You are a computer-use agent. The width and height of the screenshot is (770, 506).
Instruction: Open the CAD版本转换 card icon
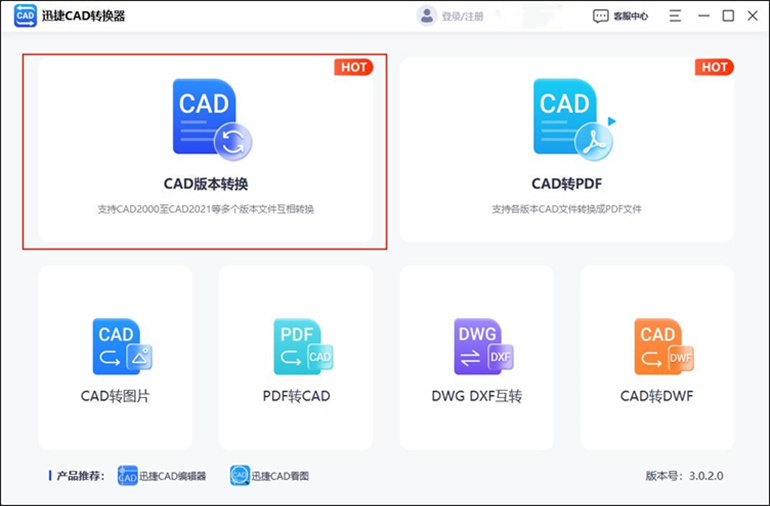coord(212,120)
